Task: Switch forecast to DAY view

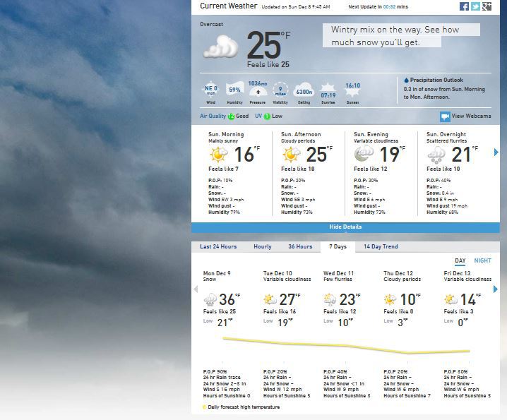Action: [460, 260]
